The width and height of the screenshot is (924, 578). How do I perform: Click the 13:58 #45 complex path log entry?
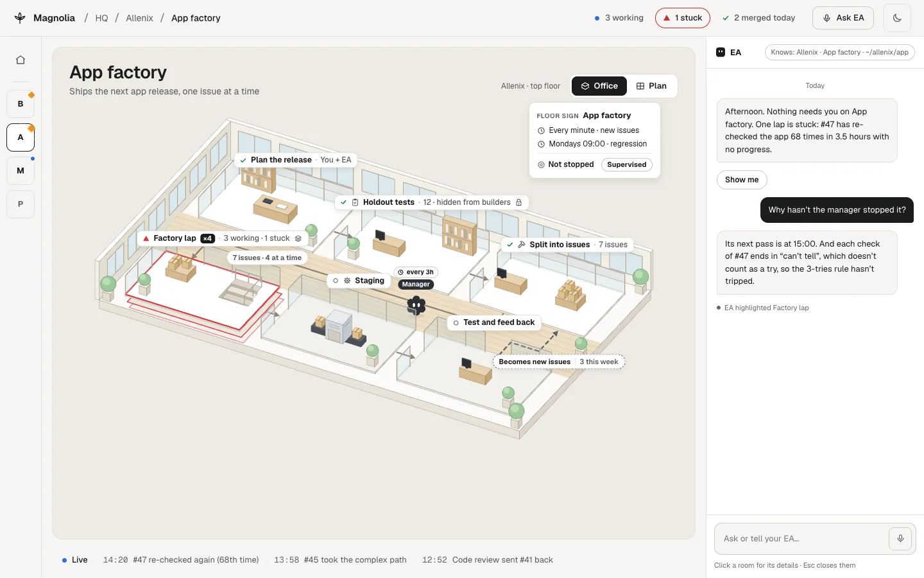click(x=340, y=560)
